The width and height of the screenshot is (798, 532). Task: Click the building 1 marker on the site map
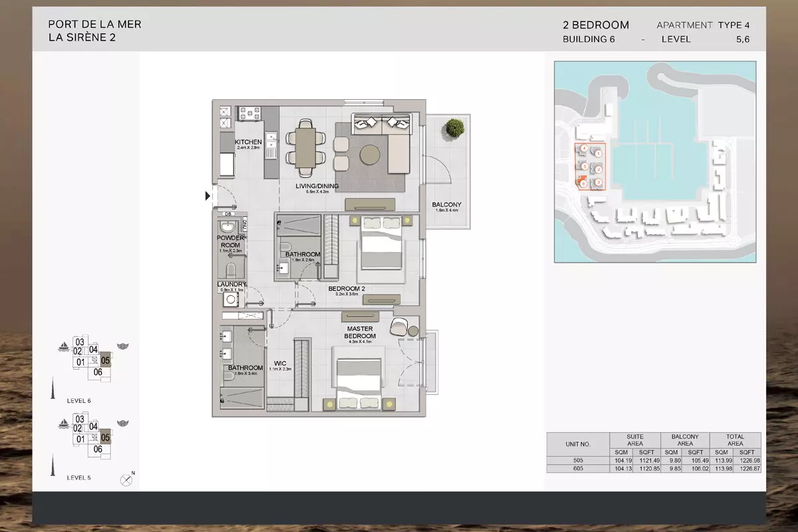(x=598, y=154)
